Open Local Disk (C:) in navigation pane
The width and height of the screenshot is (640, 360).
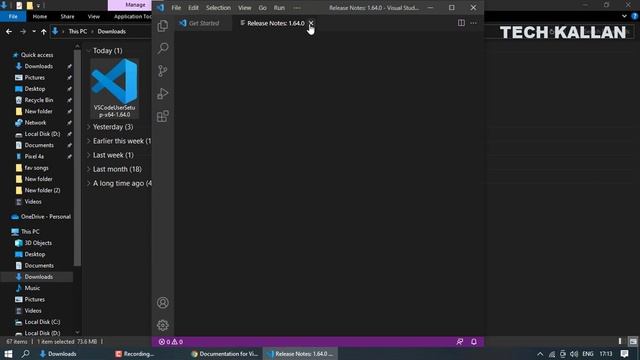42,322
